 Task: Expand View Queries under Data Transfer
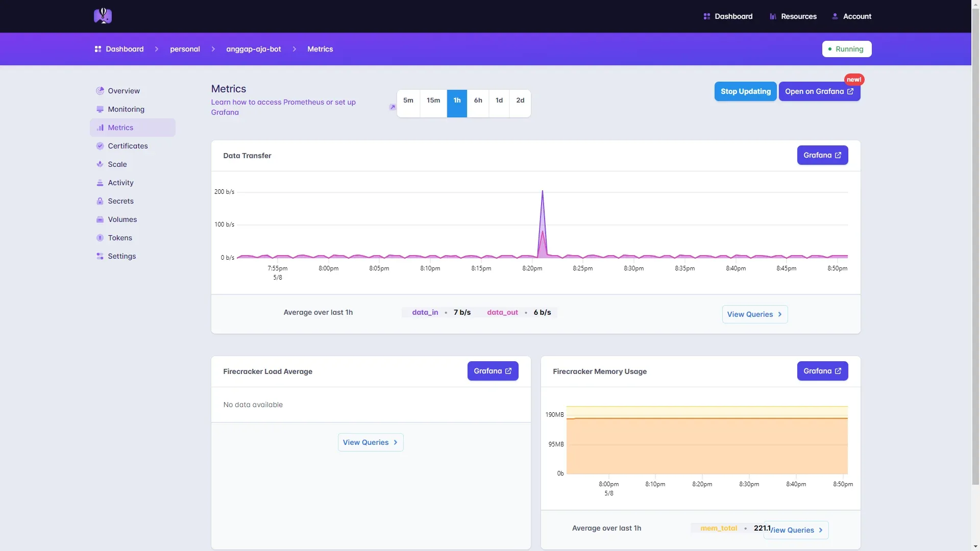(x=754, y=314)
